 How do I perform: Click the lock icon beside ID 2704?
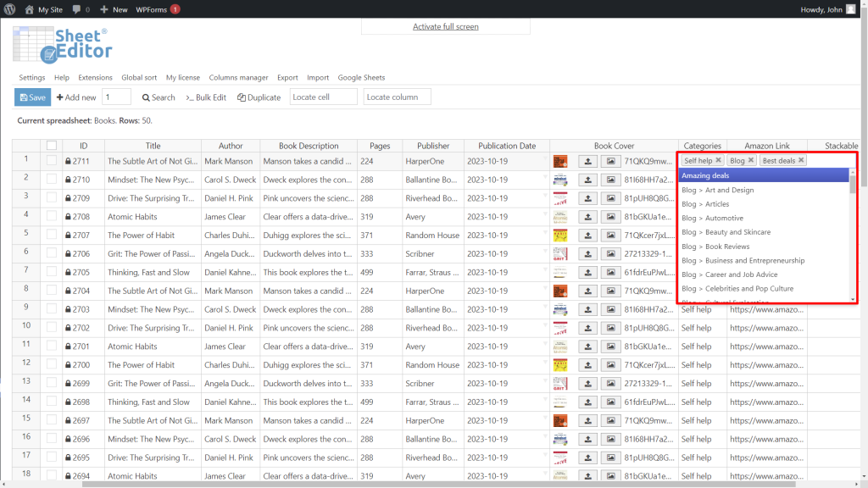click(x=68, y=291)
